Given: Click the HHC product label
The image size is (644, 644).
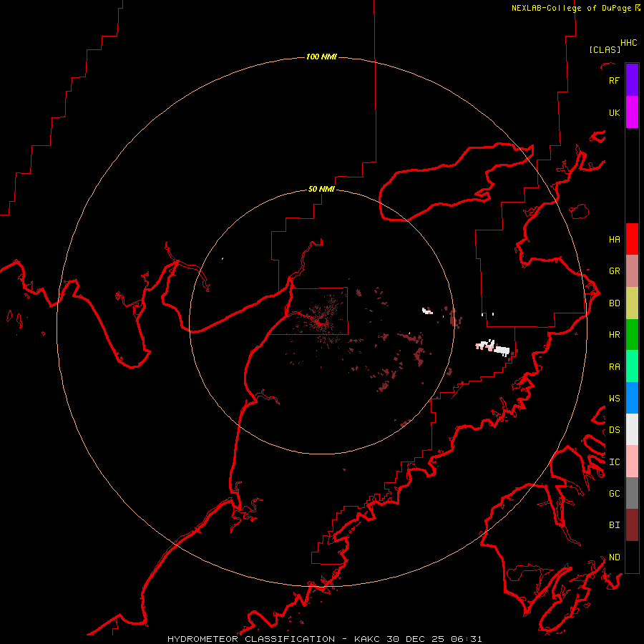Looking at the screenshot, I should (x=629, y=43).
